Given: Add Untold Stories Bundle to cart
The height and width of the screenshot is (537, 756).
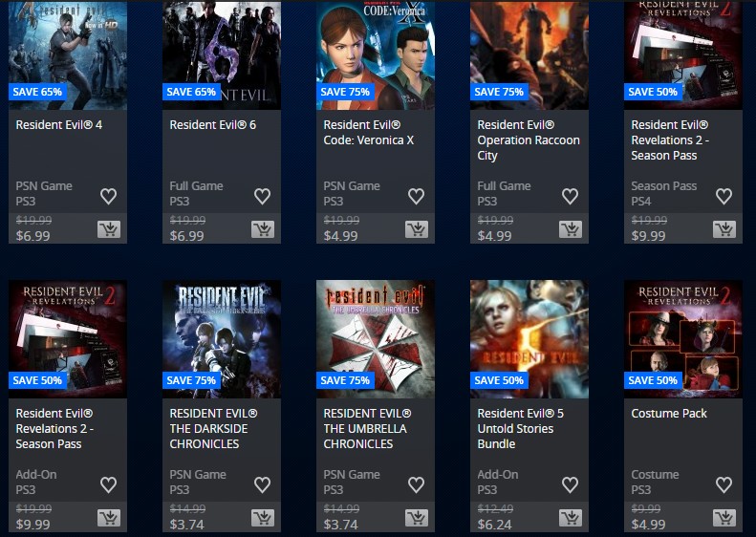Looking at the screenshot, I should [x=571, y=518].
